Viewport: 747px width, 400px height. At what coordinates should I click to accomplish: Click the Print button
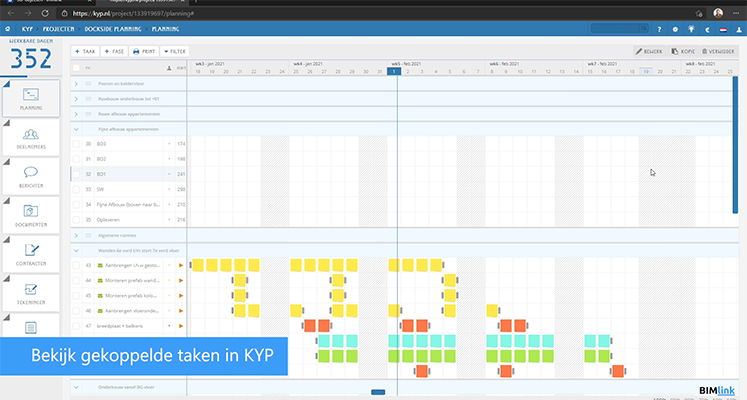(144, 51)
